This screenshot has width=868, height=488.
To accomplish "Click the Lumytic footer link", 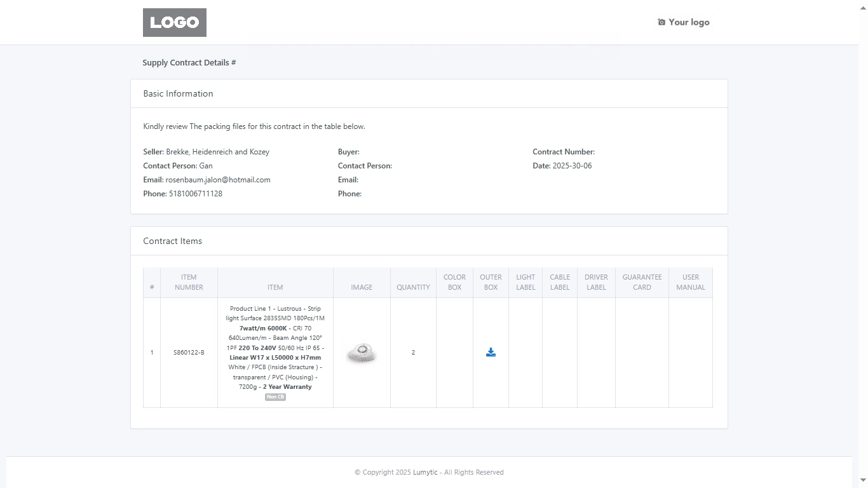I will coord(425,472).
